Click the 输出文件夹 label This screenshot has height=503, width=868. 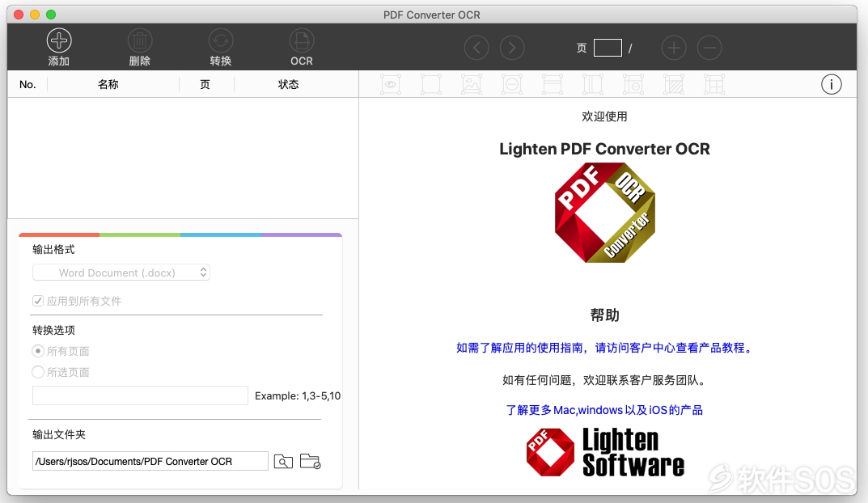click(59, 434)
